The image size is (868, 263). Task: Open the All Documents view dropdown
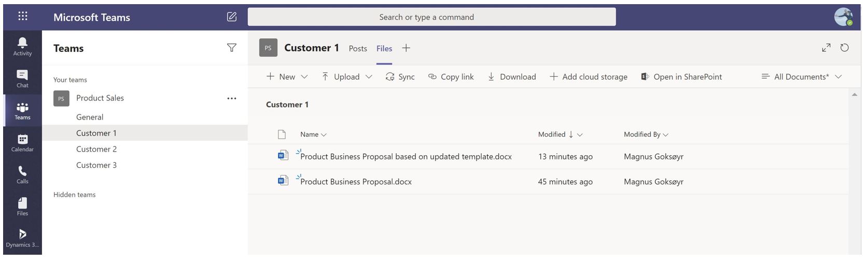click(x=801, y=77)
